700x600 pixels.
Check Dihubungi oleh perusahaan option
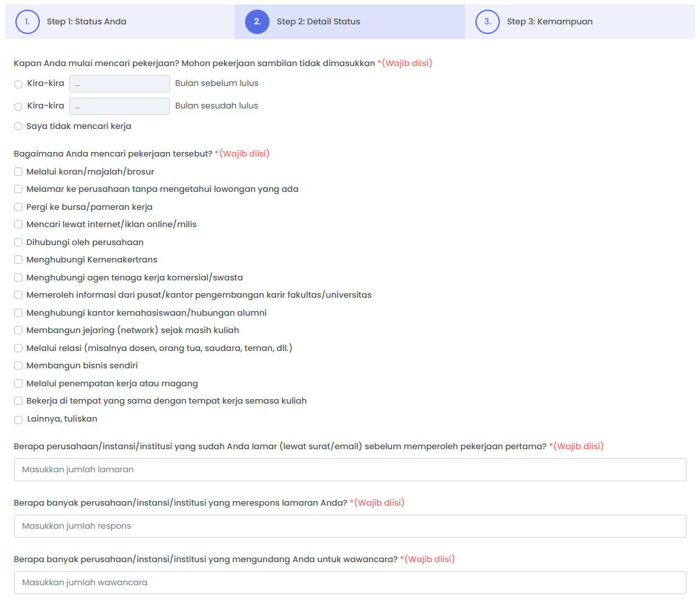(x=19, y=243)
